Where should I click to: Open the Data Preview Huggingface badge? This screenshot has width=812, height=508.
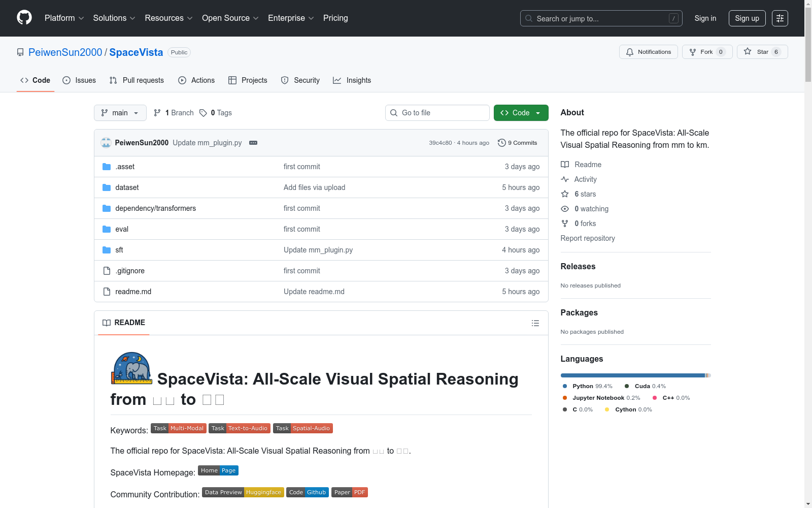243,492
